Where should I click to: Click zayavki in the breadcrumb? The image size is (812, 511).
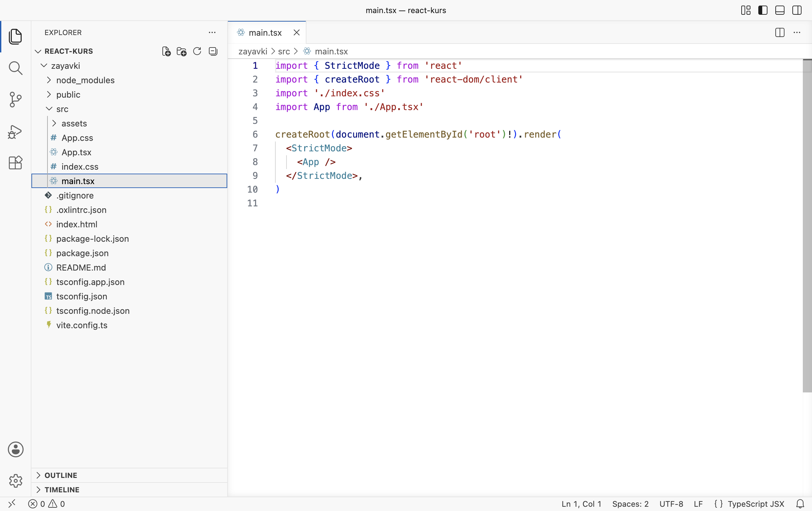252,51
